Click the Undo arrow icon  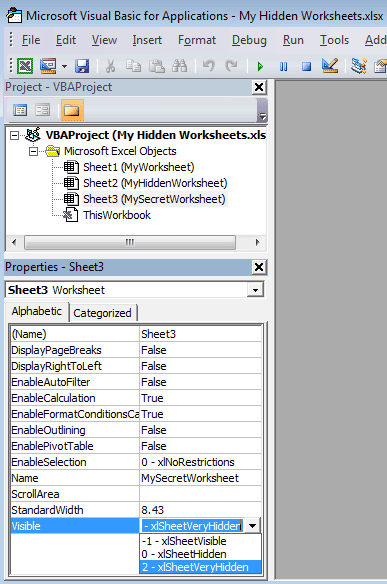(x=209, y=66)
